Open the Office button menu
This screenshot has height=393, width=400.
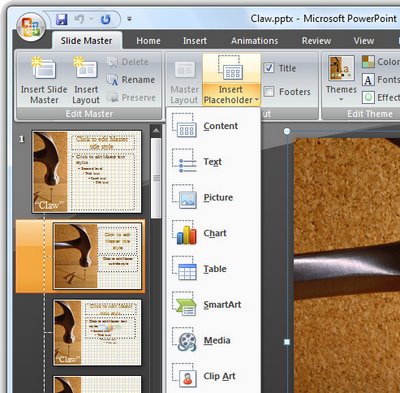[x=31, y=27]
